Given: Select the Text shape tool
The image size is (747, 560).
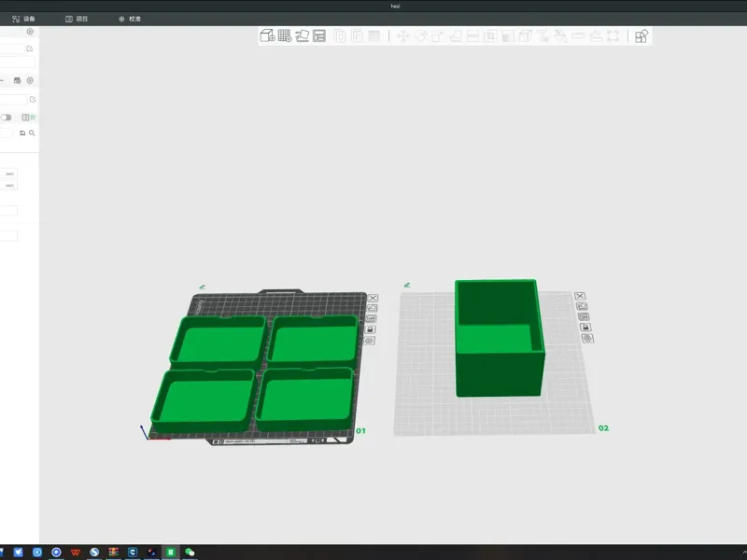Looking at the screenshot, I should tap(543, 36).
